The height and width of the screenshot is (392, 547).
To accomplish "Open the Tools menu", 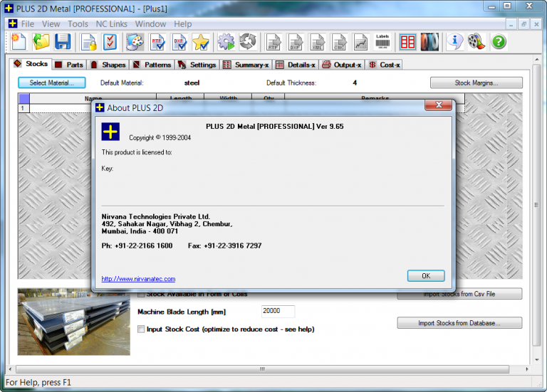I will coord(78,24).
